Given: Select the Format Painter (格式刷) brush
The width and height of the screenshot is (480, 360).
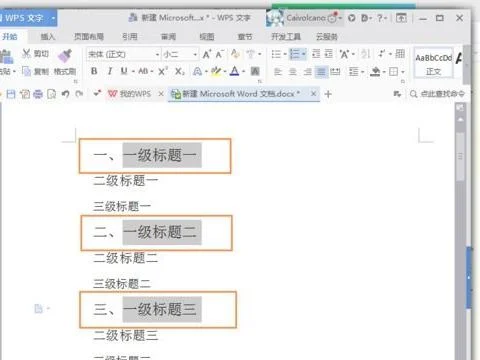Looking at the screenshot, I should [x=65, y=63].
